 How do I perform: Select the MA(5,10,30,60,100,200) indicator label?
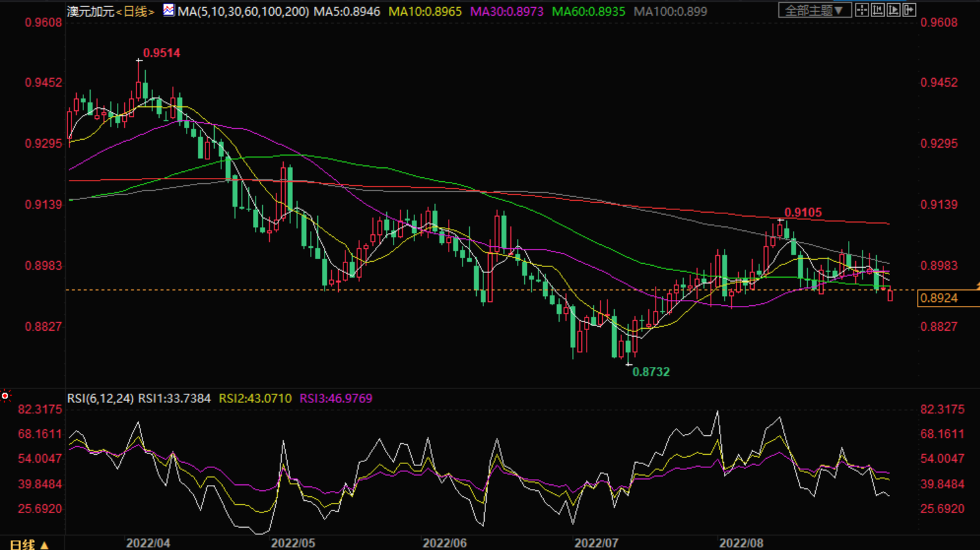[243, 11]
